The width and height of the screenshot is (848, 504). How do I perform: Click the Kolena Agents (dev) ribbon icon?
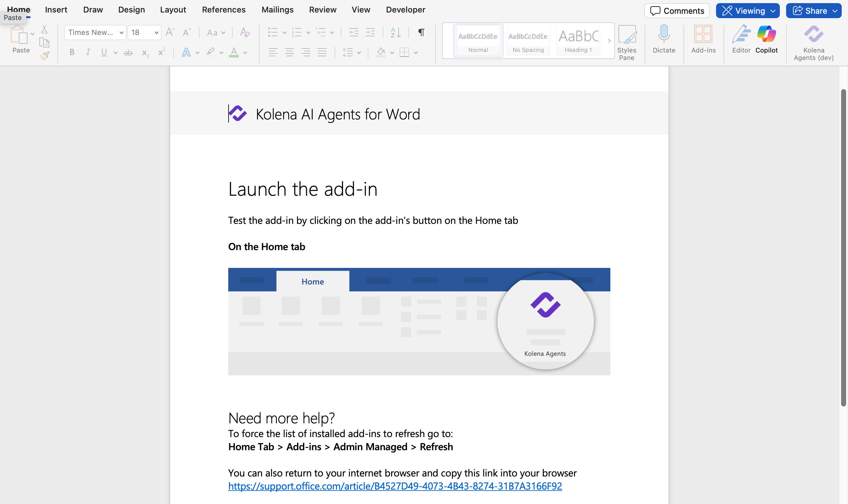pos(813,35)
